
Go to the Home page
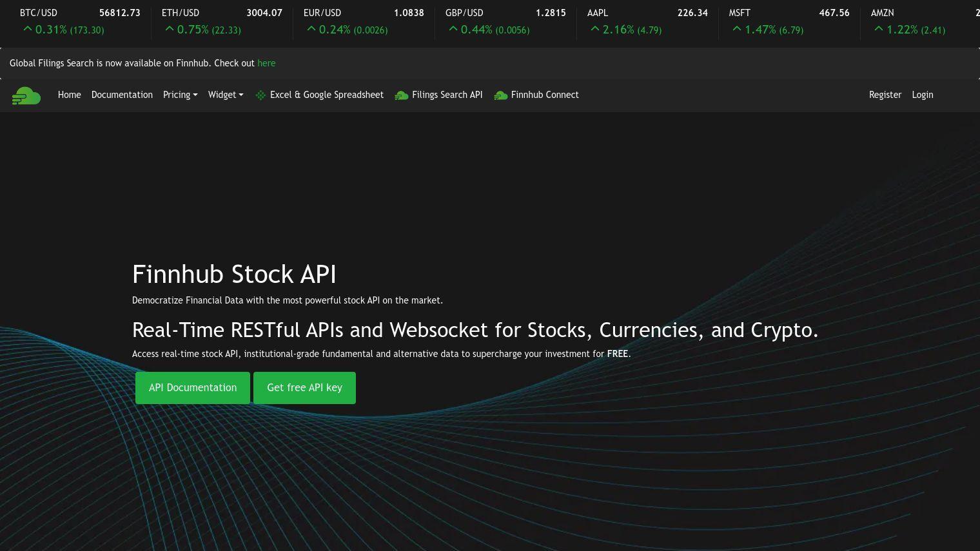[x=70, y=95]
